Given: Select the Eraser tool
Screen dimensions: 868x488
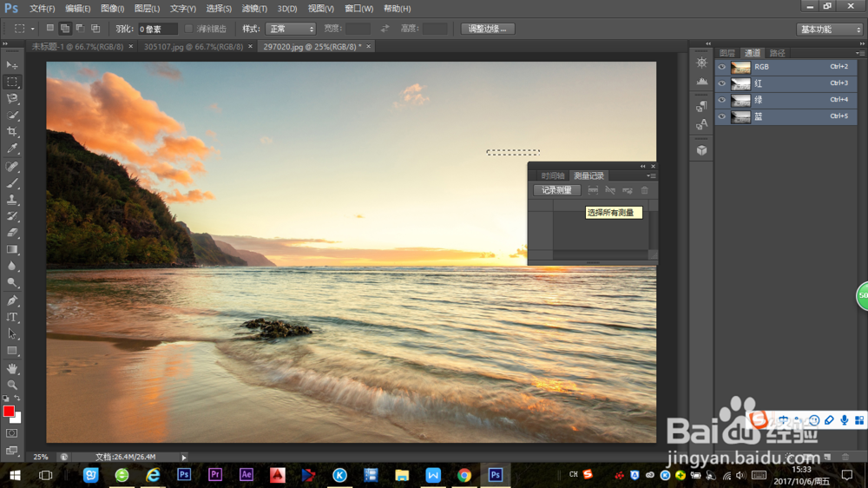Looking at the screenshot, I should [11, 233].
